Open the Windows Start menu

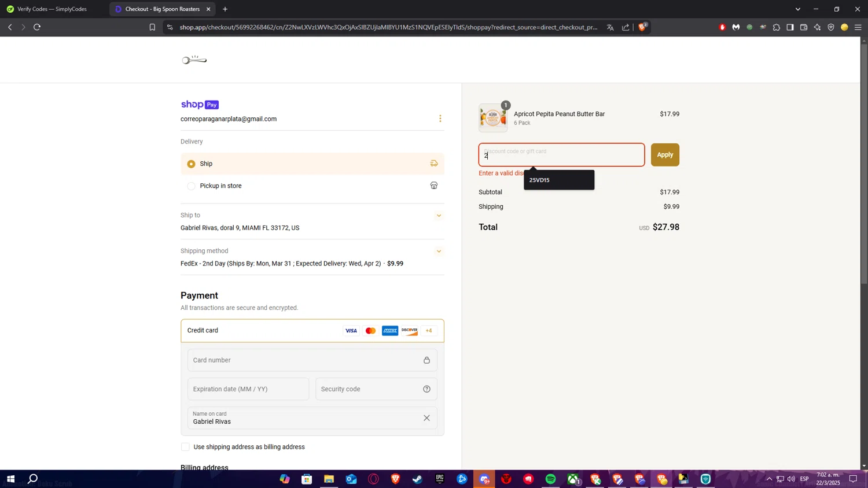tap(10, 479)
